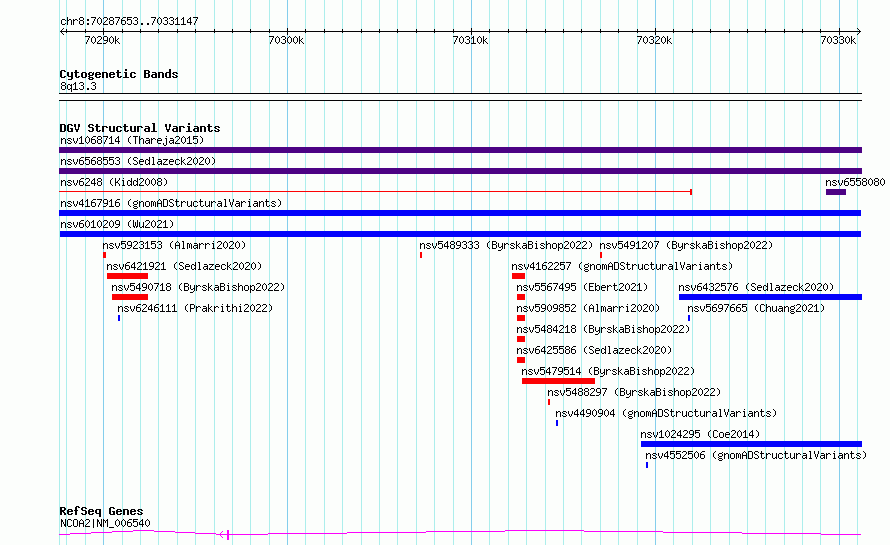
Task: Open nsv6568553 (Sedlazeck2020) variant label
Action: click(x=138, y=161)
